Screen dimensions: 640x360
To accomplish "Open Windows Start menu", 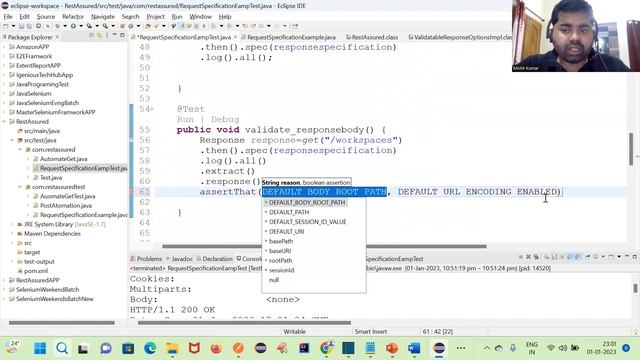I will click(40, 348).
